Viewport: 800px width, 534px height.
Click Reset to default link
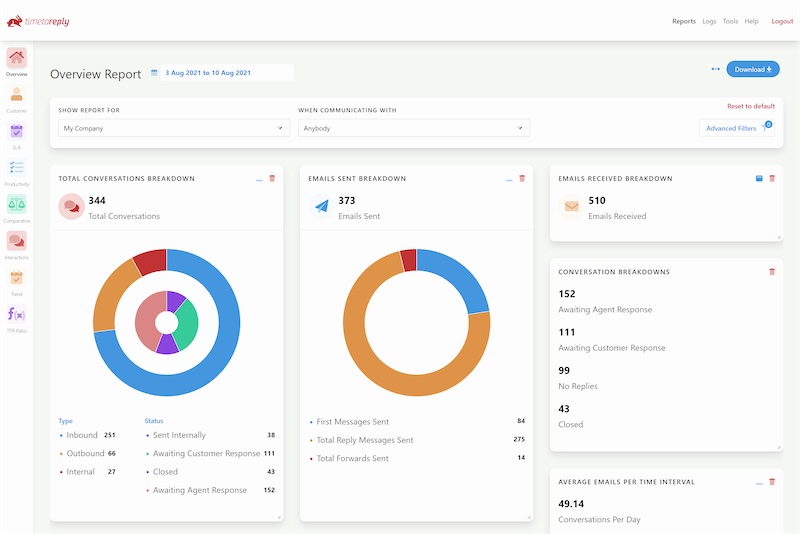(751, 106)
